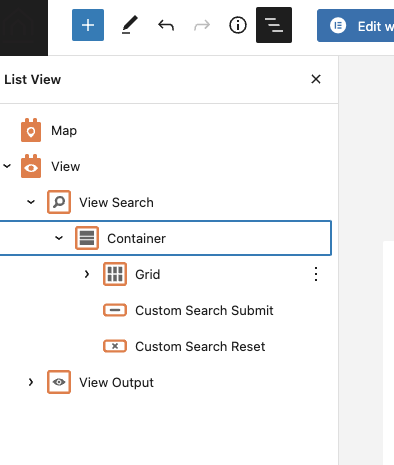
Task: Select the Map block label
Action: click(x=64, y=130)
